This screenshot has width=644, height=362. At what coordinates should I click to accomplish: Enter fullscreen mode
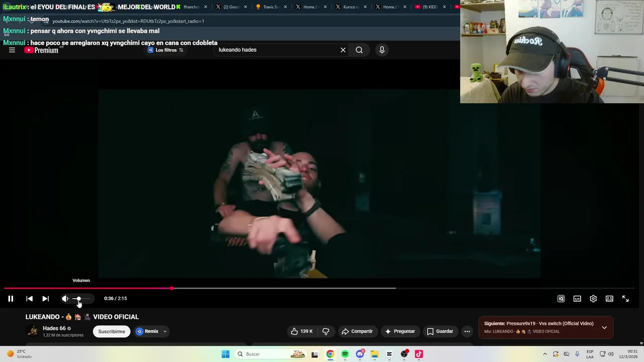pyautogui.click(x=625, y=299)
